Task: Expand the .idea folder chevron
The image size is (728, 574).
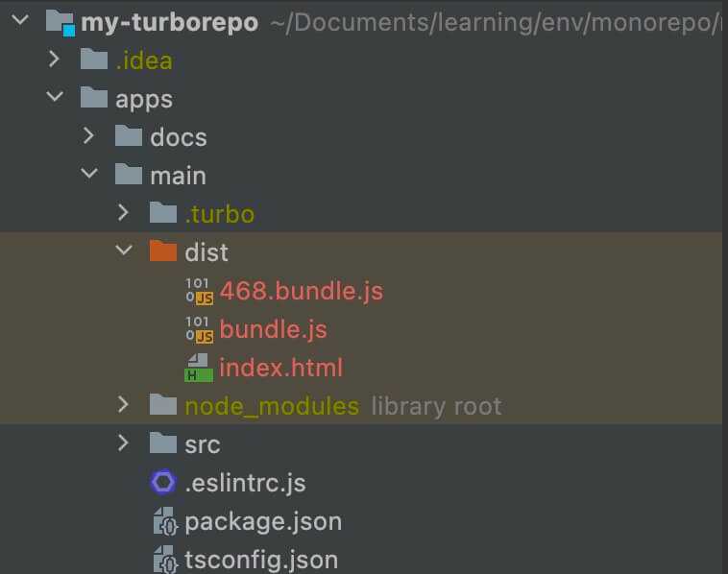Action: [55, 59]
